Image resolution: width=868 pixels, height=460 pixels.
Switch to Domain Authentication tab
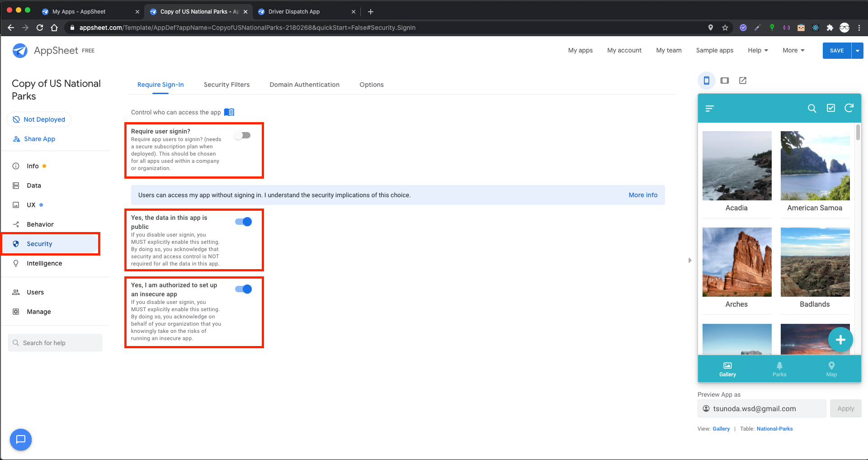(x=304, y=85)
